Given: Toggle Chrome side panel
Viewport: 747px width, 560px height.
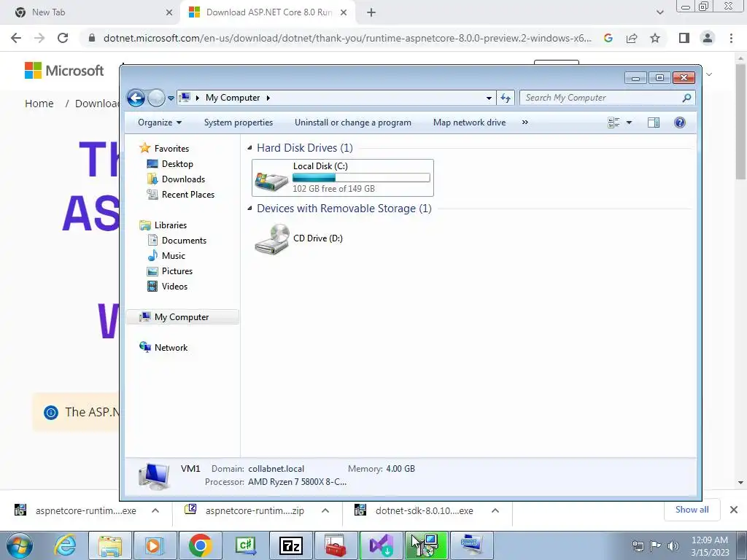Looking at the screenshot, I should pos(684,38).
